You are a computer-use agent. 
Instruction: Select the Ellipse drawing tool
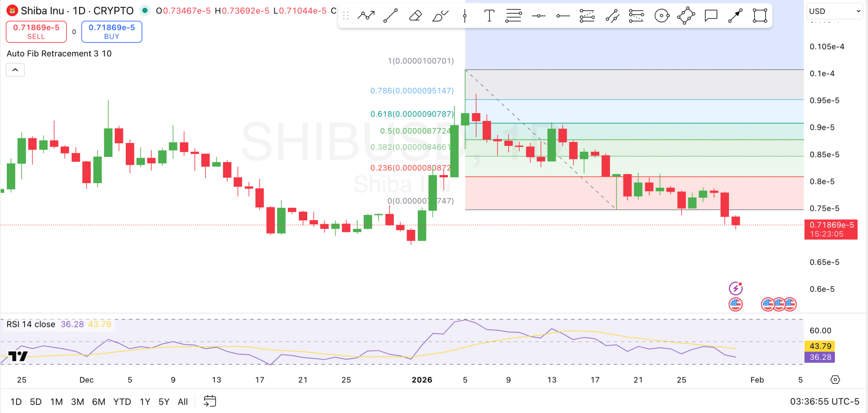click(661, 15)
